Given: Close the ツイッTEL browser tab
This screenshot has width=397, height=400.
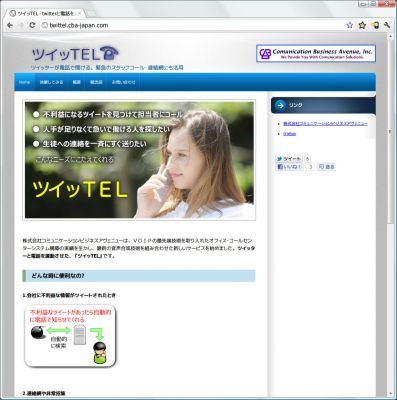Looking at the screenshot, I should click(x=79, y=13).
